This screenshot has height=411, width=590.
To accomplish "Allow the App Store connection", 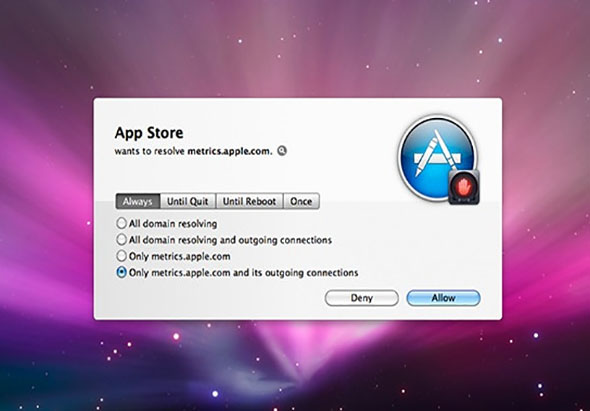I will point(443,298).
